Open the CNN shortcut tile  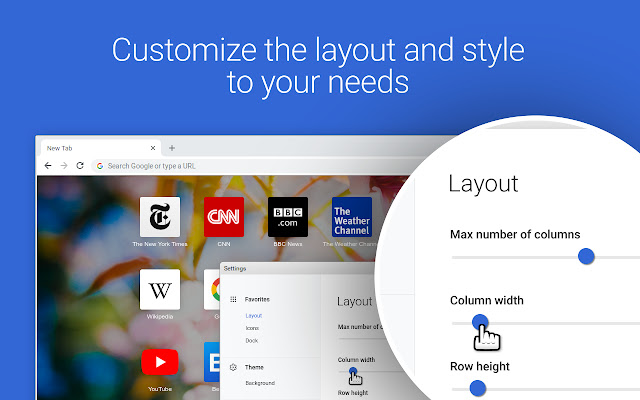224,217
